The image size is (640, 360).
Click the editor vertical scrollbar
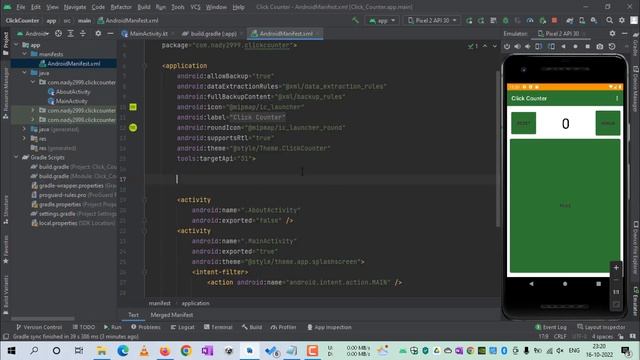tap(498, 149)
